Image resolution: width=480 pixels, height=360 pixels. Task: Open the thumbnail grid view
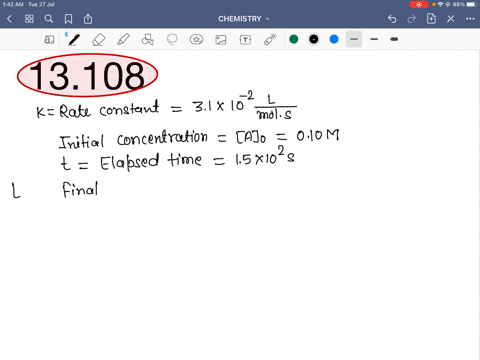[x=29, y=19]
